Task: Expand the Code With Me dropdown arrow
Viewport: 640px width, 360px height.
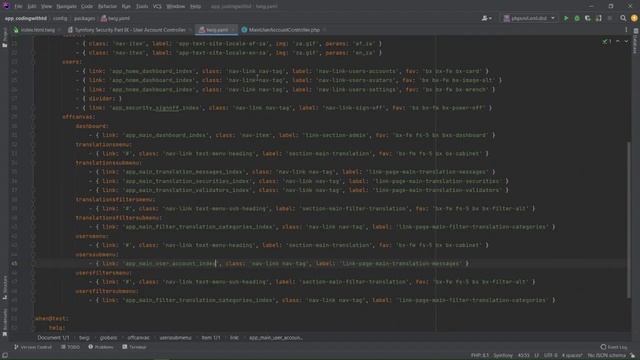Action: 490,18
